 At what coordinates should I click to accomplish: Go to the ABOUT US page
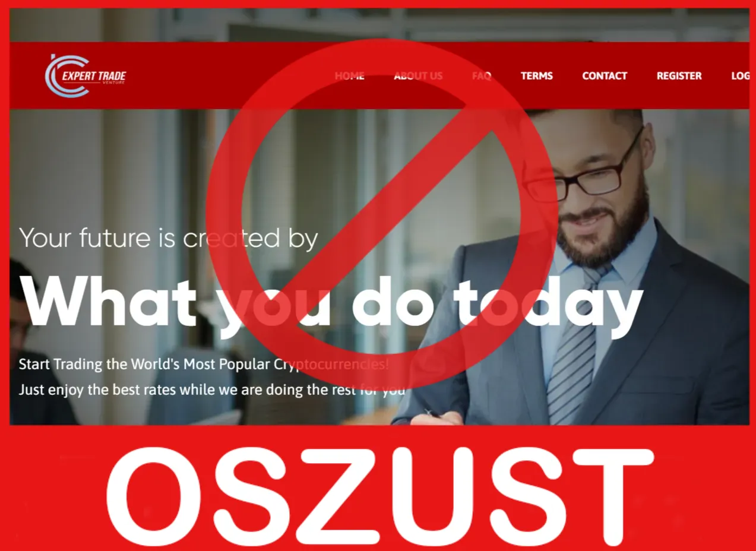pos(418,76)
